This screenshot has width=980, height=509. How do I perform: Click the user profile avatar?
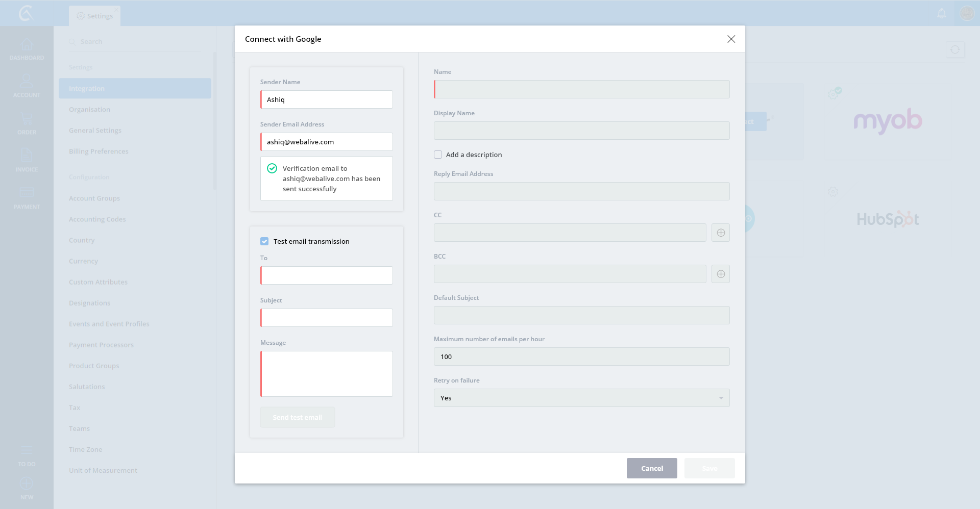point(967,13)
